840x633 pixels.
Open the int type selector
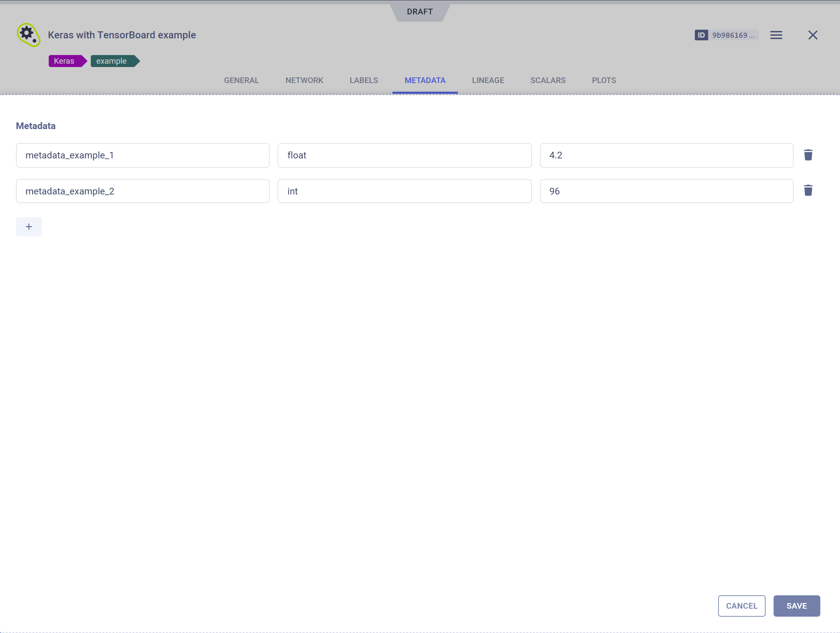(404, 191)
